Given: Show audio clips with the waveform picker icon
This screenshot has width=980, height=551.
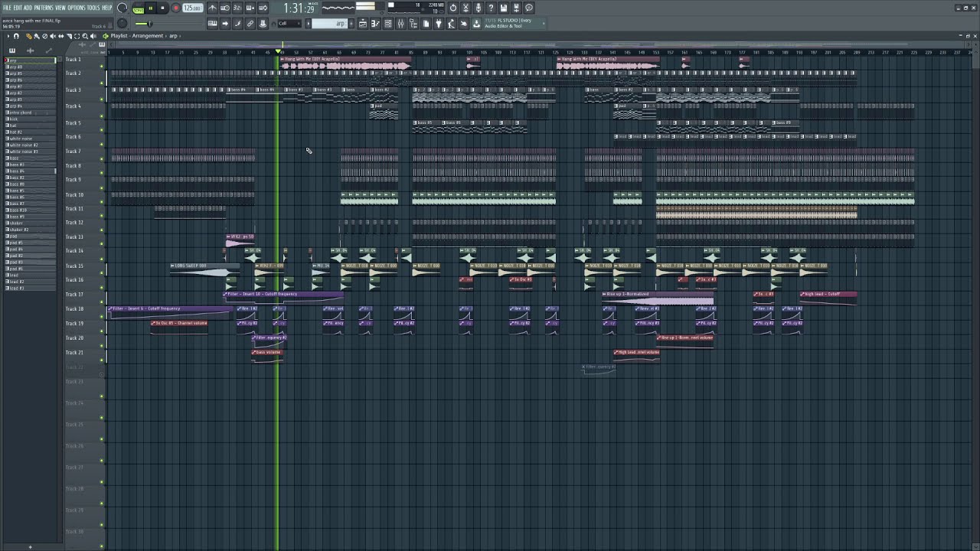Looking at the screenshot, I should tap(31, 51).
